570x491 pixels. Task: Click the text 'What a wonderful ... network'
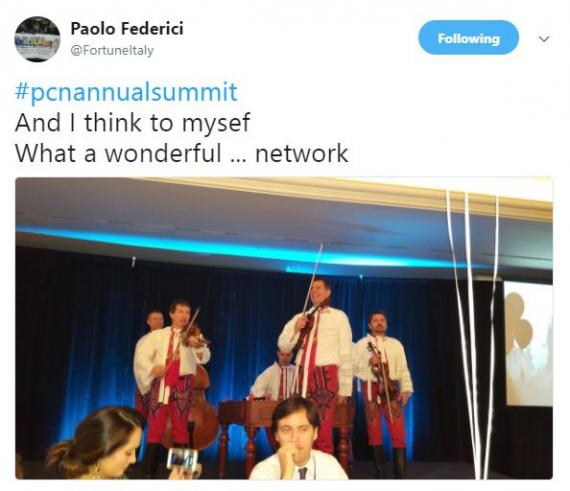(182, 153)
